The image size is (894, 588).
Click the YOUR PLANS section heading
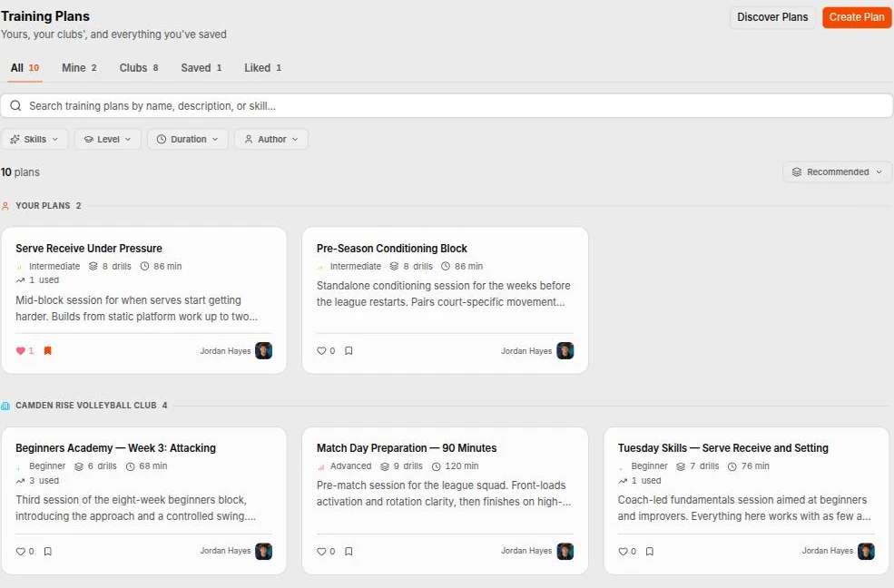[x=43, y=206]
